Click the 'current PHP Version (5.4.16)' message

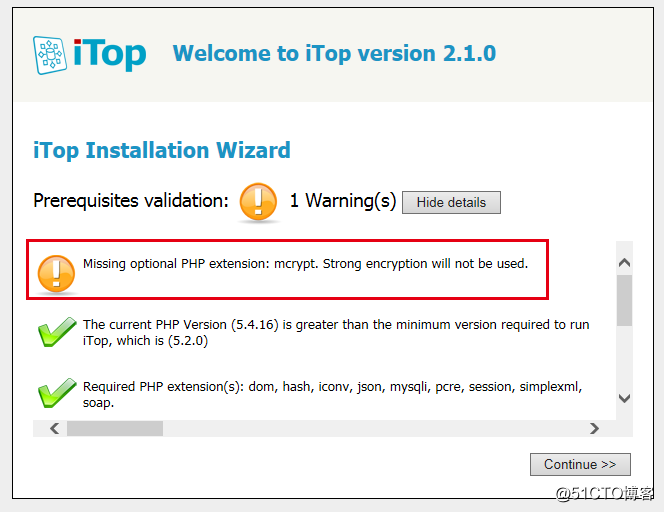[336, 332]
